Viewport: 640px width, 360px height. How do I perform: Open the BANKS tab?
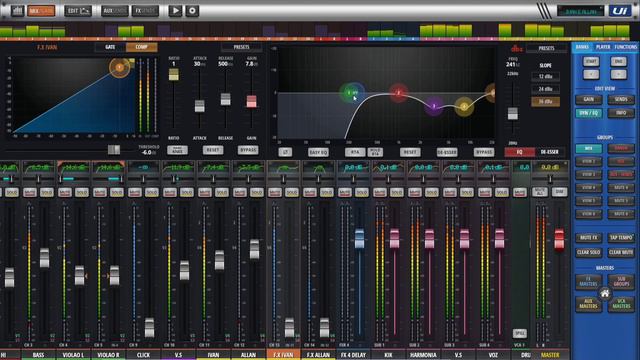pos(582,47)
